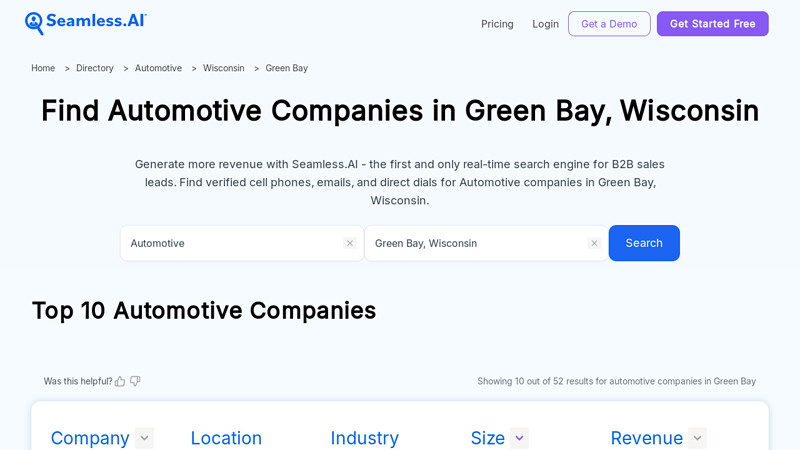Select the Green Bay breadcrumb
This screenshot has height=450, width=800.
(x=286, y=68)
